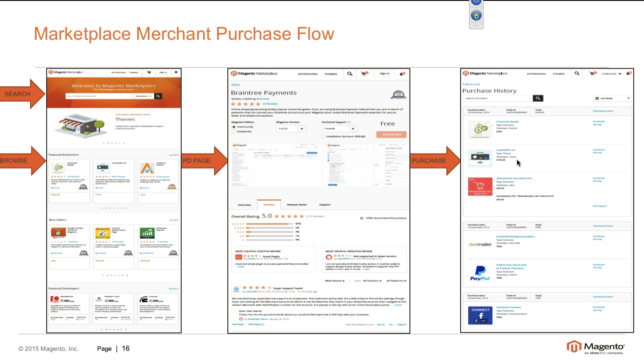The image size is (644, 362).
Task: Check the Installation Service checkbox
Action: point(323,136)
